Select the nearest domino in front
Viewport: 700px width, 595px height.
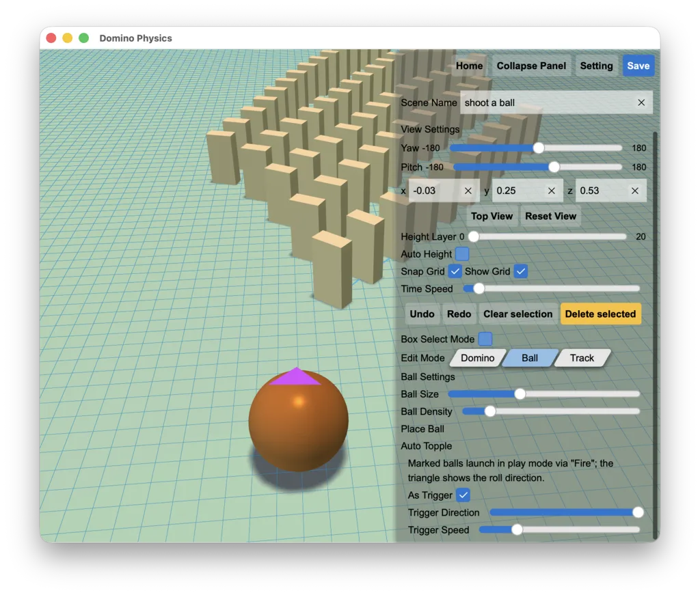click(332, 271)
